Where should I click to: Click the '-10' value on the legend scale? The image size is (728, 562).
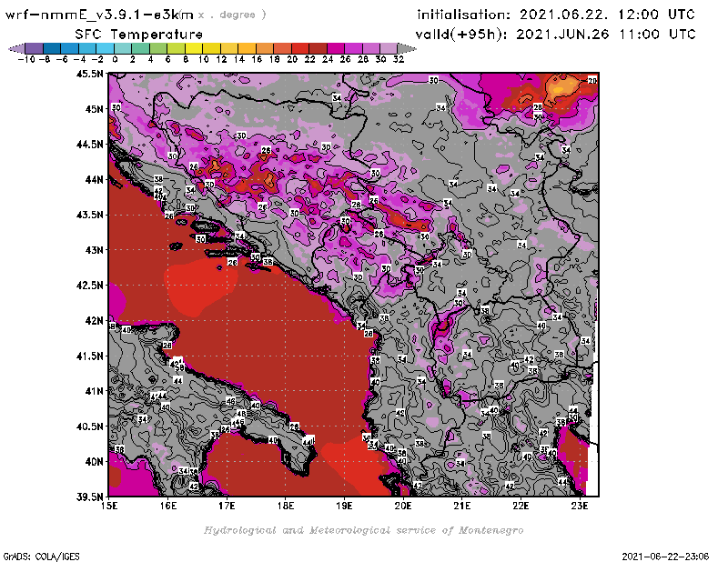[26, 59]
